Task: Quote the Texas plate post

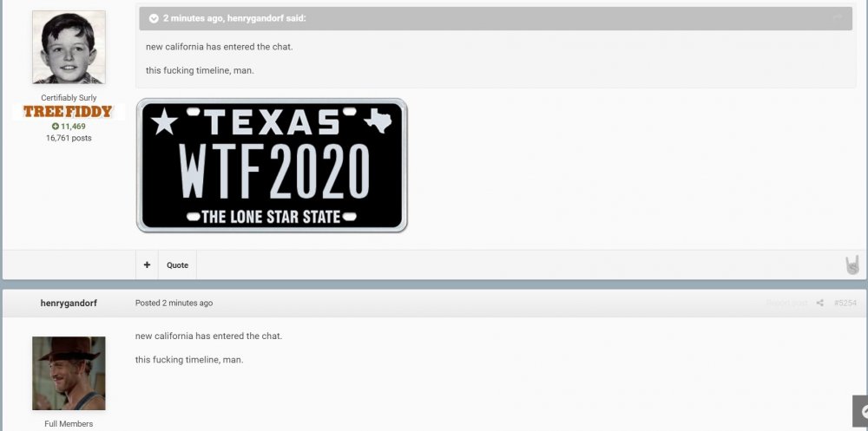Action: [x=178, y=265]
